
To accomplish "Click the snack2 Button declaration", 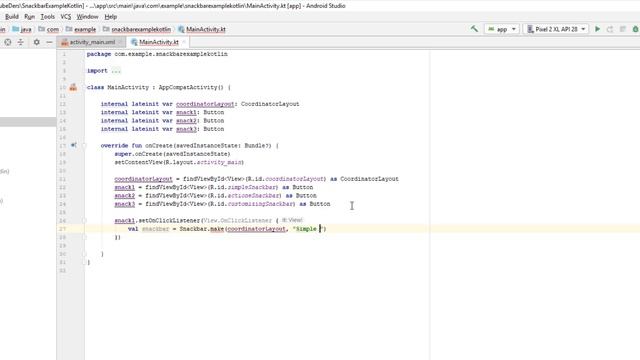I will pos(186,121).
